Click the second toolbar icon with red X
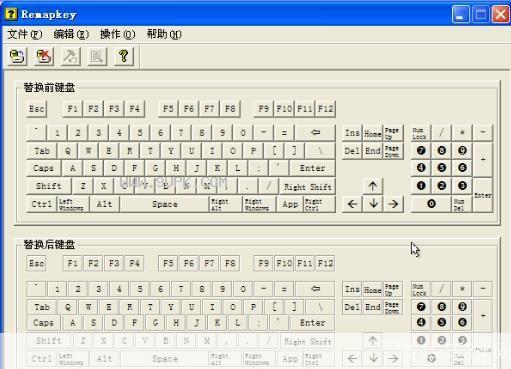Image resolution: width=511 pixels, height=369 pixels. pos(44,56)
